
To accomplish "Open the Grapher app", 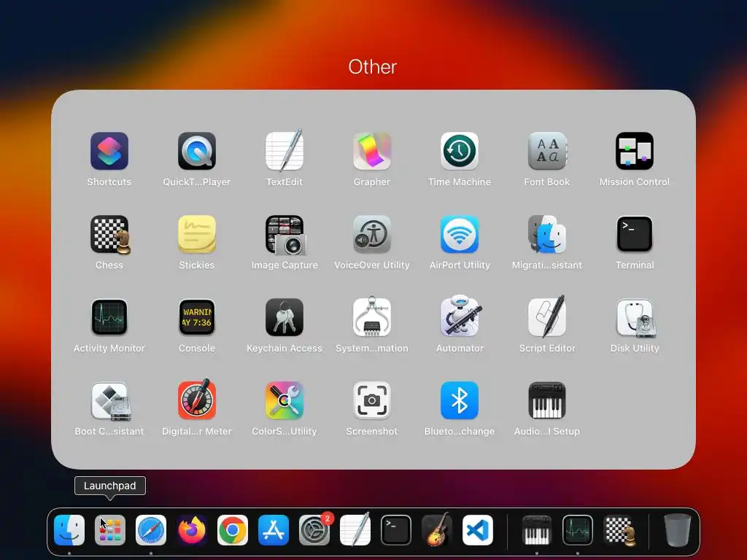I will (372, 151).
